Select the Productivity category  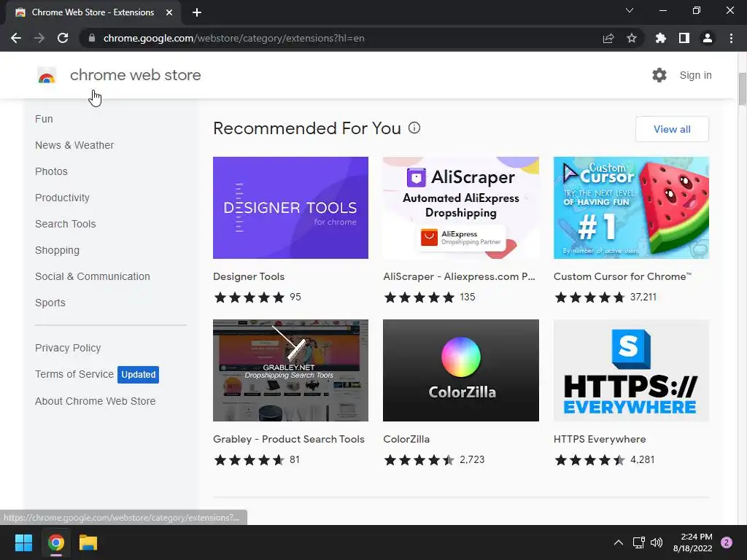(63, 198)
